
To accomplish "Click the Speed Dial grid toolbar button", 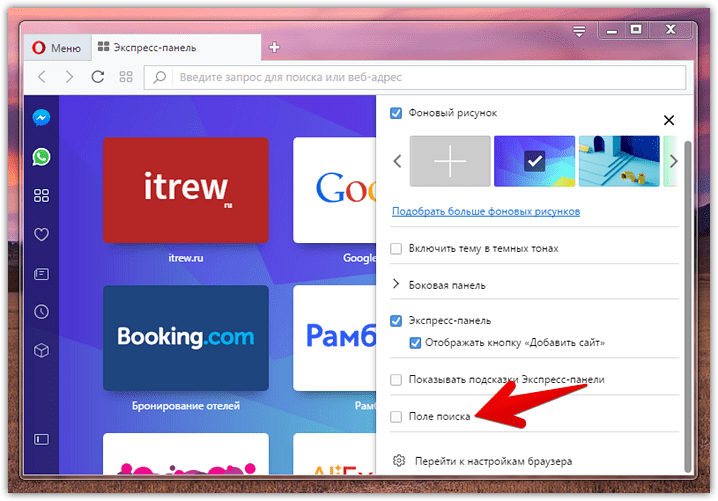I will click(126, 76).
